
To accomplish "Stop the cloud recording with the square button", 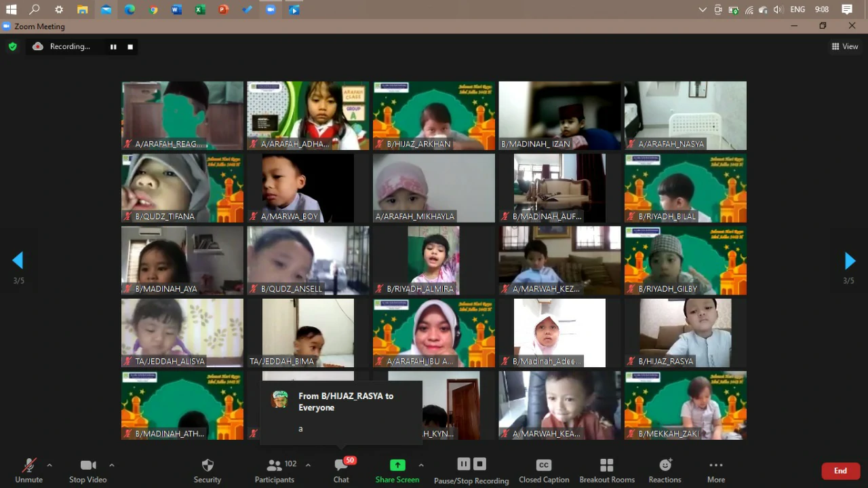I will (130, 46).
